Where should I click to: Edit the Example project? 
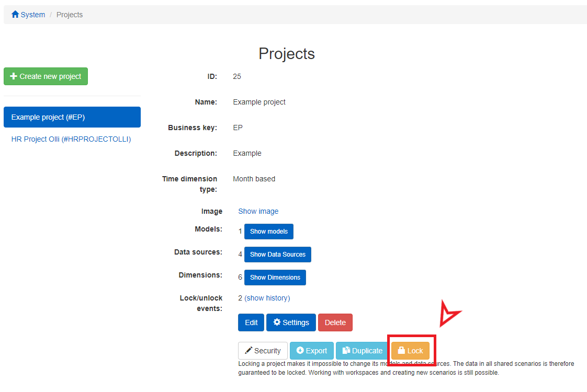point(251,322)
